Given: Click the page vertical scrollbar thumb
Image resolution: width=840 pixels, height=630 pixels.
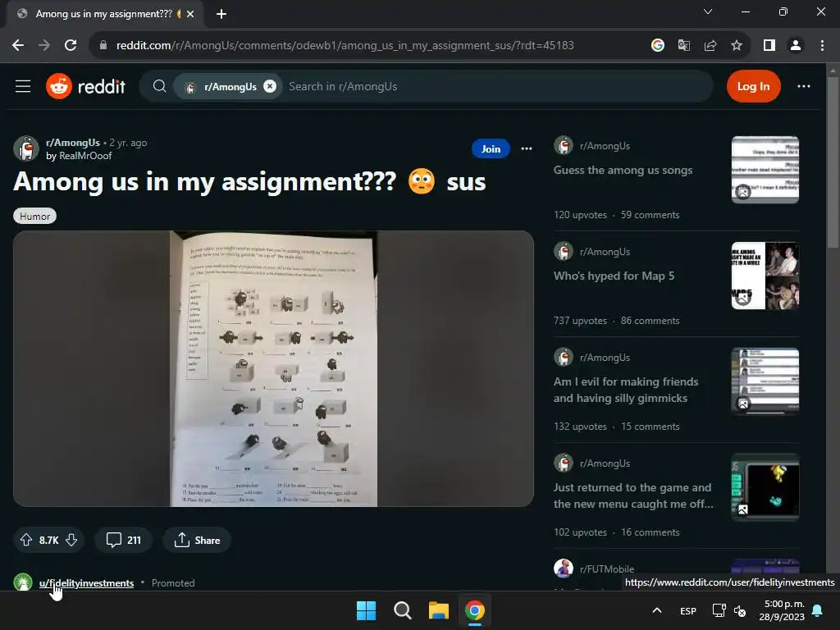Looking at the screenshot, I should (833, 162).
